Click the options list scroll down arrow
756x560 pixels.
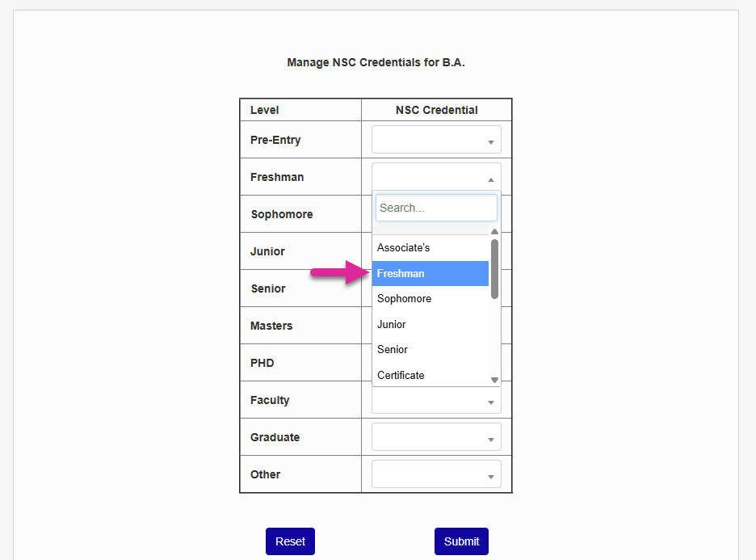494,380
